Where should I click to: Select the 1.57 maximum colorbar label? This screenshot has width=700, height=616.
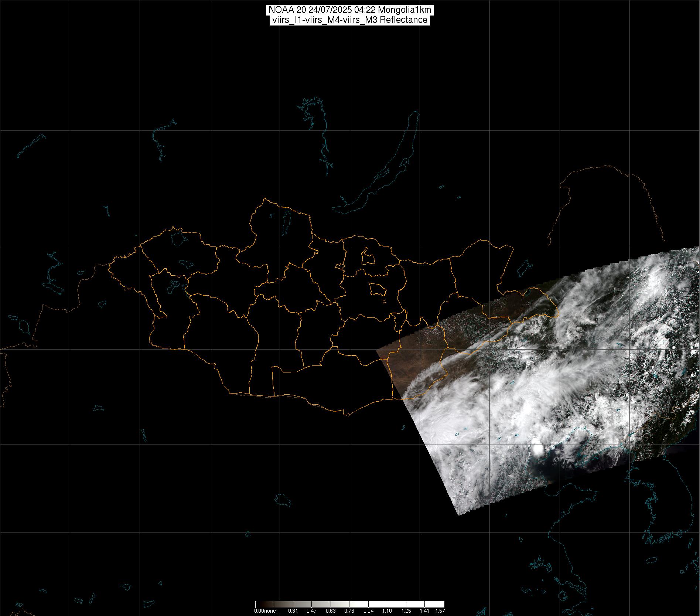440,611
